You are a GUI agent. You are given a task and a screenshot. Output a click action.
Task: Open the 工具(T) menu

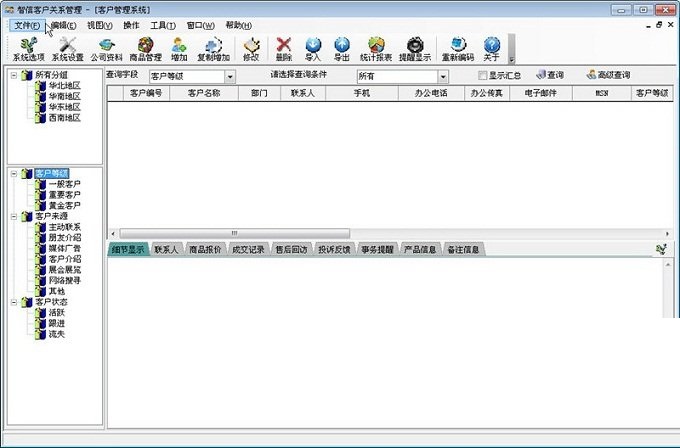(x=163, y=24)
